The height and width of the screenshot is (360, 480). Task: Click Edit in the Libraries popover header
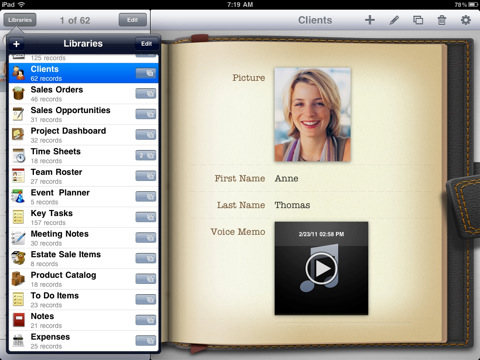(146, 44)
